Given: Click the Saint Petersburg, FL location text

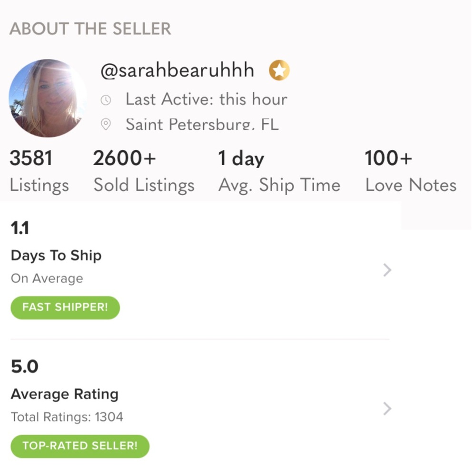Looking at the screenshot, I should click(202, 125).
